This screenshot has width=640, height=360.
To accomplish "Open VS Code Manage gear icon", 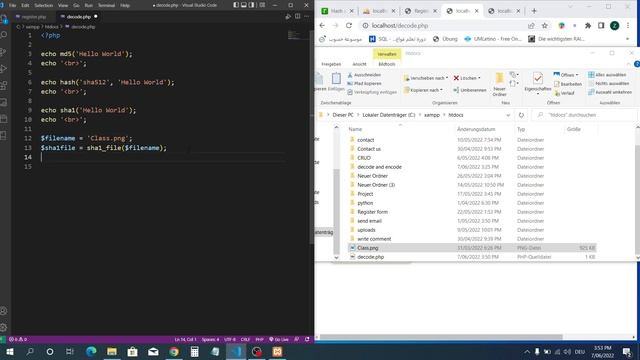I will (x=4, y=327).
